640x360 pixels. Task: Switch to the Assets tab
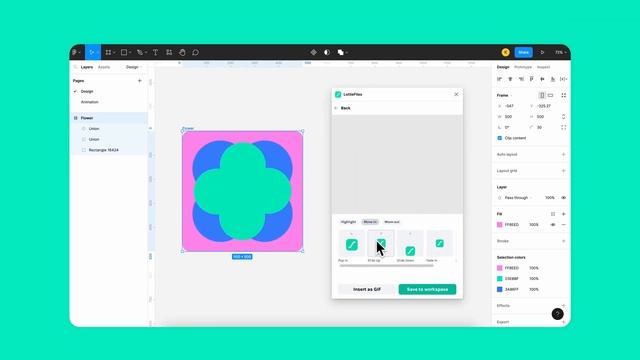tap(104, 67)
